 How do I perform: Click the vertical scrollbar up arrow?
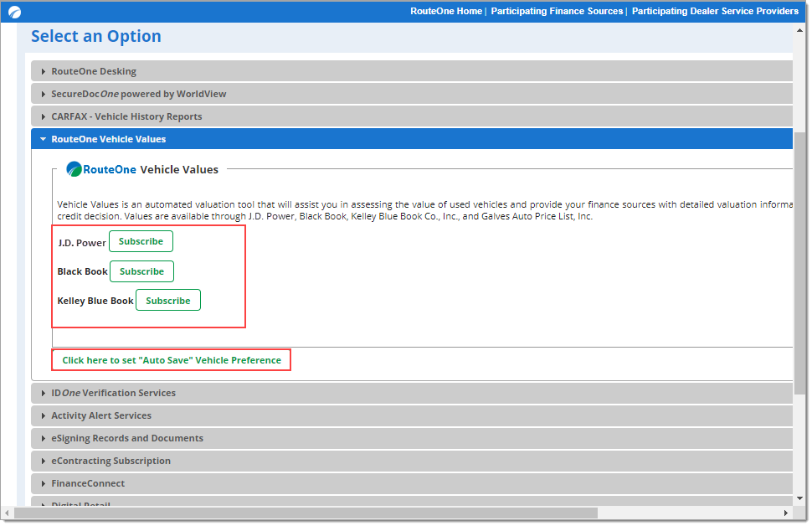800,31
